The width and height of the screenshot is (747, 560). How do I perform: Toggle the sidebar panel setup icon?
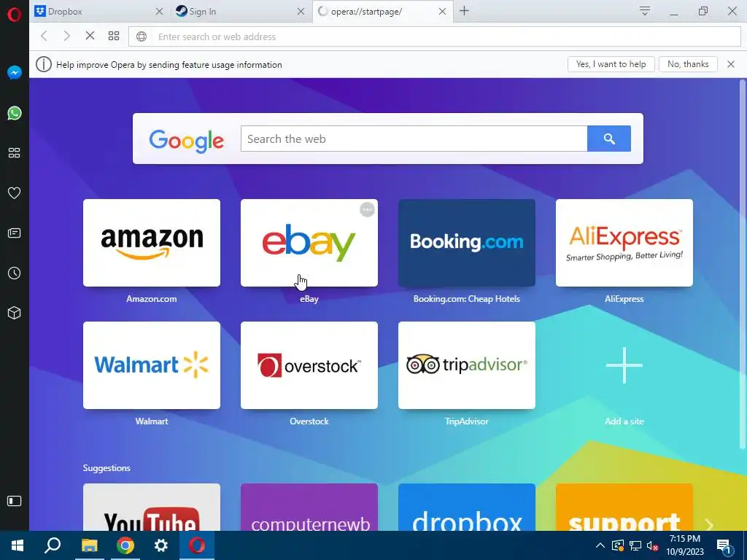point(15,501)
